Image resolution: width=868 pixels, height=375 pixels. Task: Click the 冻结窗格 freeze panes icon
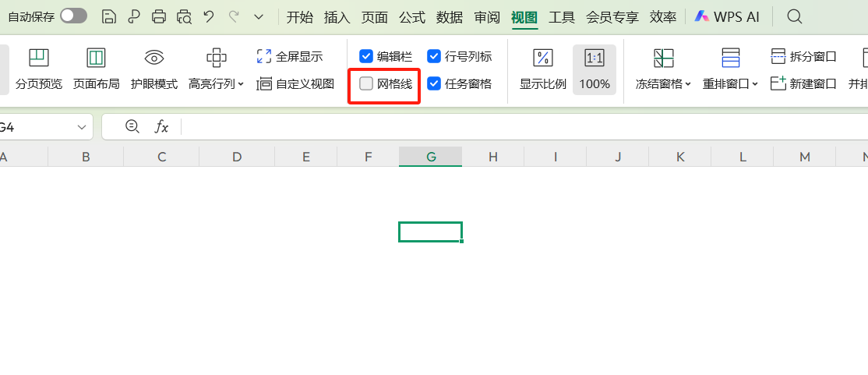663,58
